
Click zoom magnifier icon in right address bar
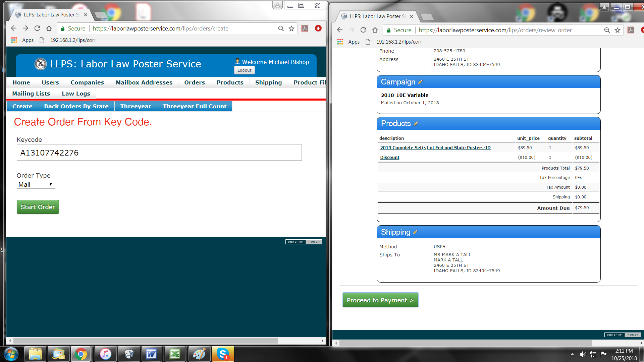(x=607, y=30)
